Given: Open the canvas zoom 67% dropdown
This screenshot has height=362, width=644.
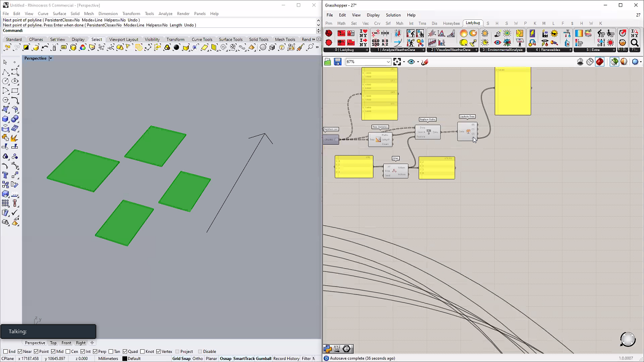Looking at the screenshot, I should click(388, 62).
